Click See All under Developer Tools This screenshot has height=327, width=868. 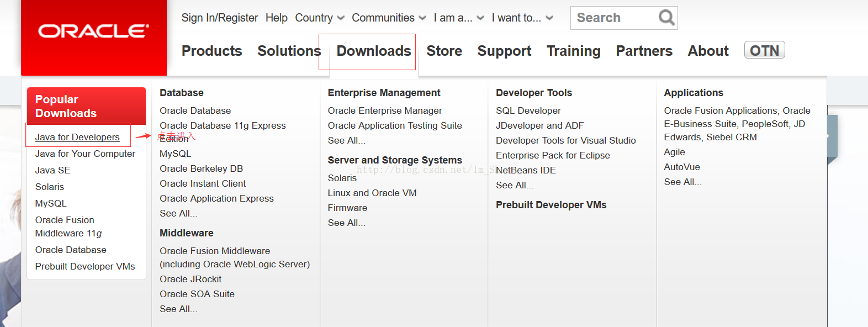(x=515, y=185)
